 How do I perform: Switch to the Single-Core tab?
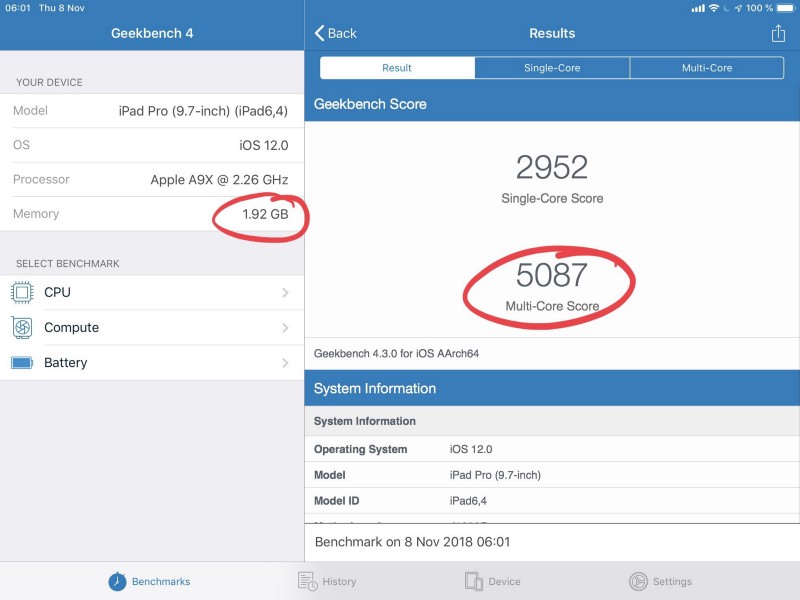pyautogui.click(x=552, y=68)
